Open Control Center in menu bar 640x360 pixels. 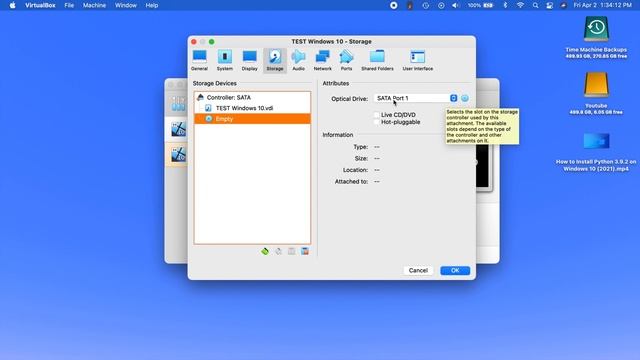tap(550, 5)
